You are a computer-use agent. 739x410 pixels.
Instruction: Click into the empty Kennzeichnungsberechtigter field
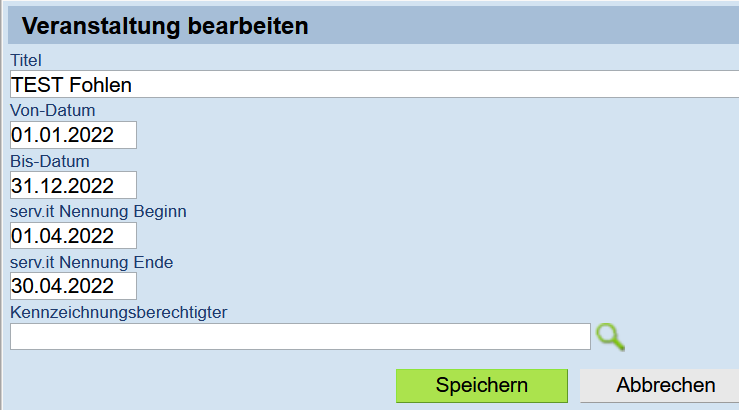coord(300,336)
